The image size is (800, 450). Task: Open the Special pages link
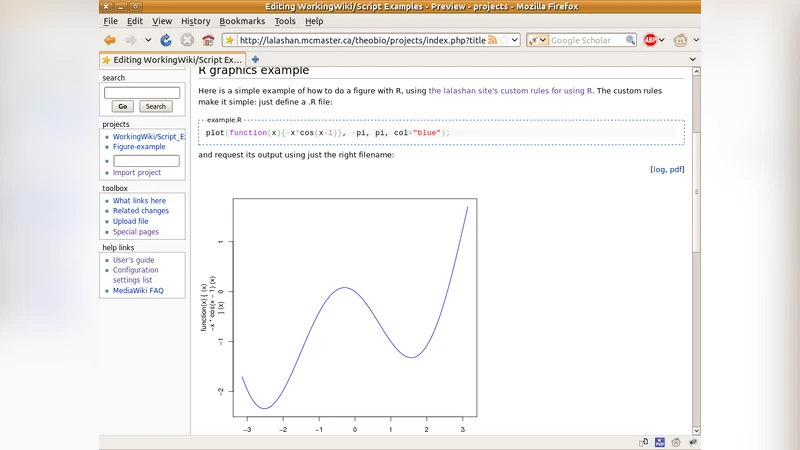coord(136,232)
